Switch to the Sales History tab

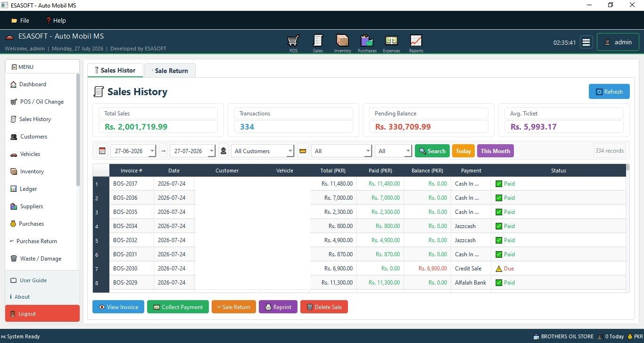(115, 70)
